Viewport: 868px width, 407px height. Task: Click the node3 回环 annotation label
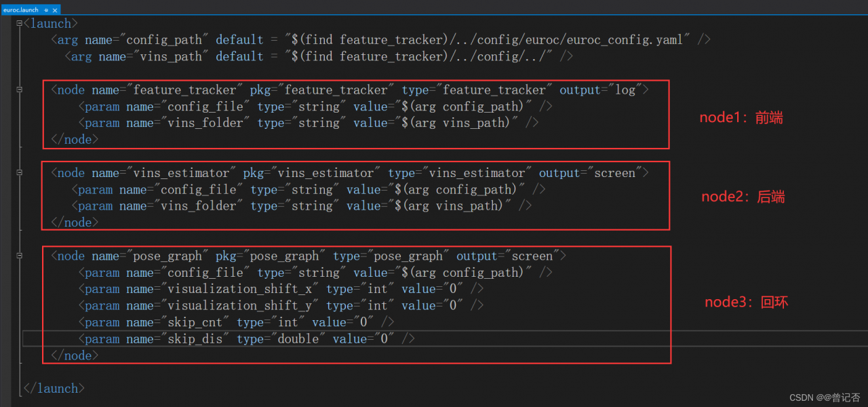click(x=746, y=303)
